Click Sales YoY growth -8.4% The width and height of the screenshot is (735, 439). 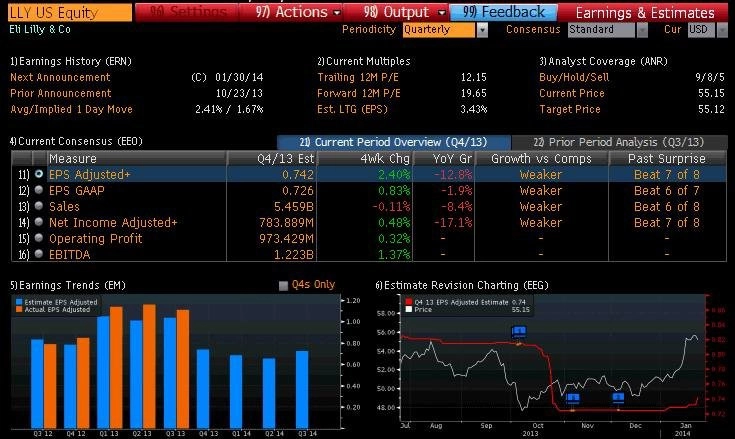pos(457,207)
